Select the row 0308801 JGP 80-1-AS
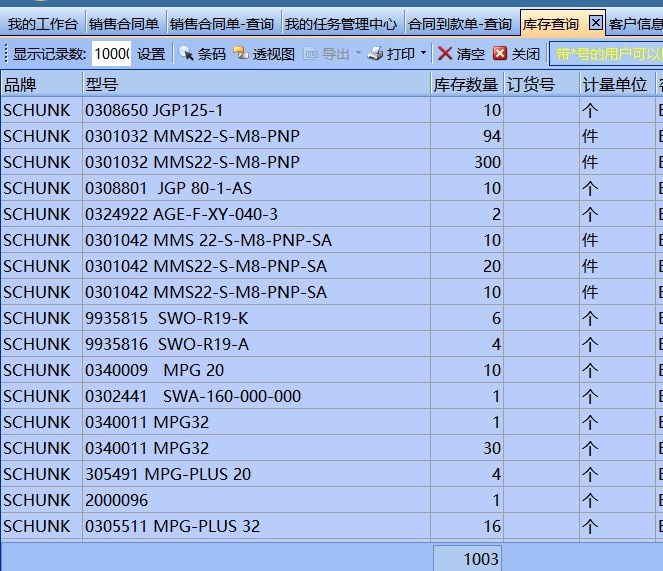The width and height of the screenshot is (663, 571). pyautogui.click(x=332, y=188)
